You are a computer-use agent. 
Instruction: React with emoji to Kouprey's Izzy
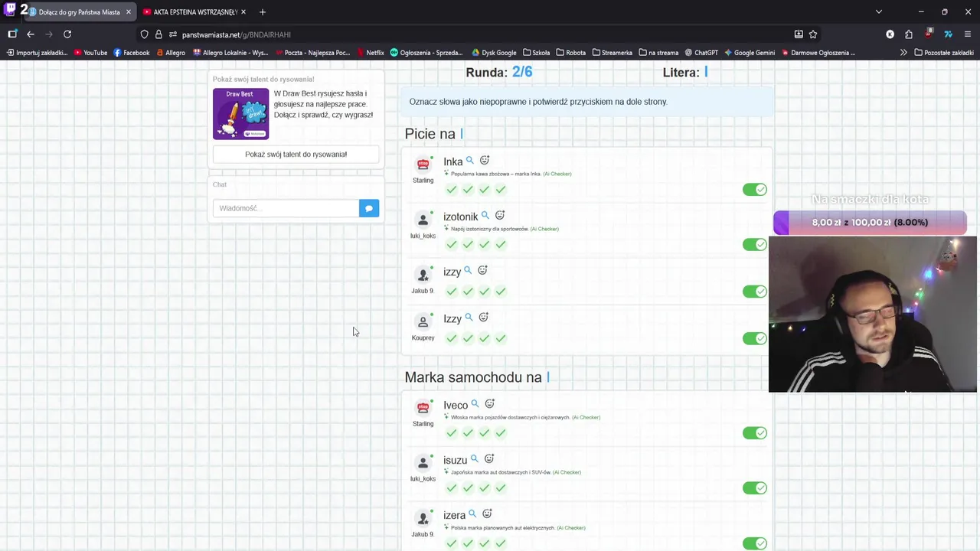coord(483,318)
